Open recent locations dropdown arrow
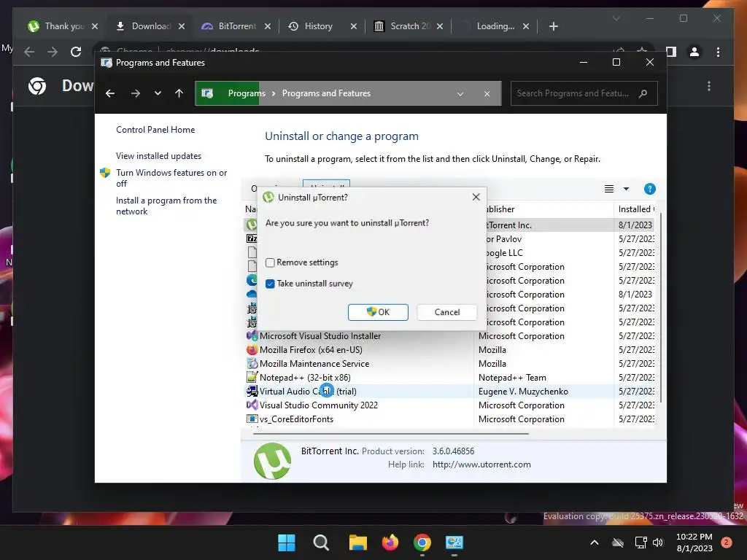The height and width of the screenshot is (560, 747). tap(158, 93)
